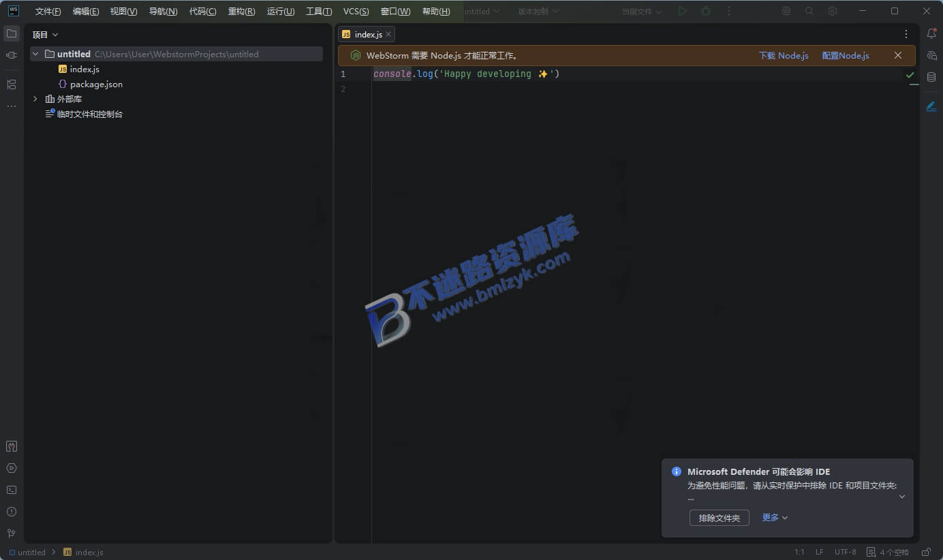The image size is (943, 560).
Task: Open Search Everywhere magnifier icon
Action: [x=809, y=11]
